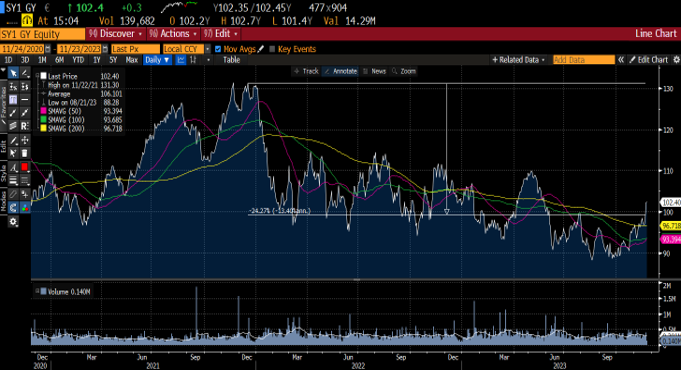Image resolution: width=681 pixels, height=370 pixels.
Task: Select the arrow pointer tool
Action: point(13,73)
